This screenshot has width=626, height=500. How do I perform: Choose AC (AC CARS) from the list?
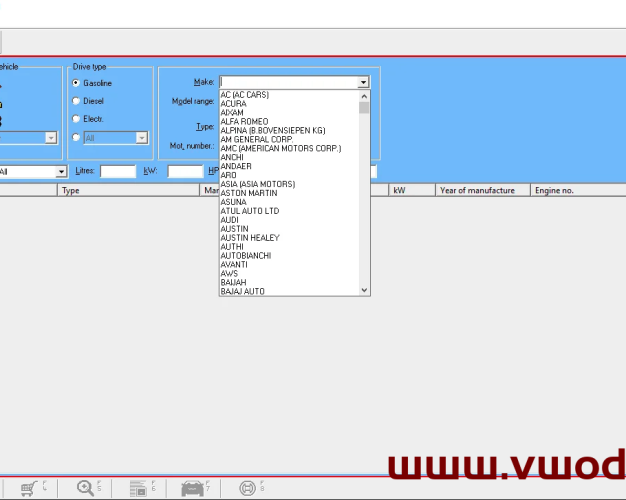(x=289, y=95)
